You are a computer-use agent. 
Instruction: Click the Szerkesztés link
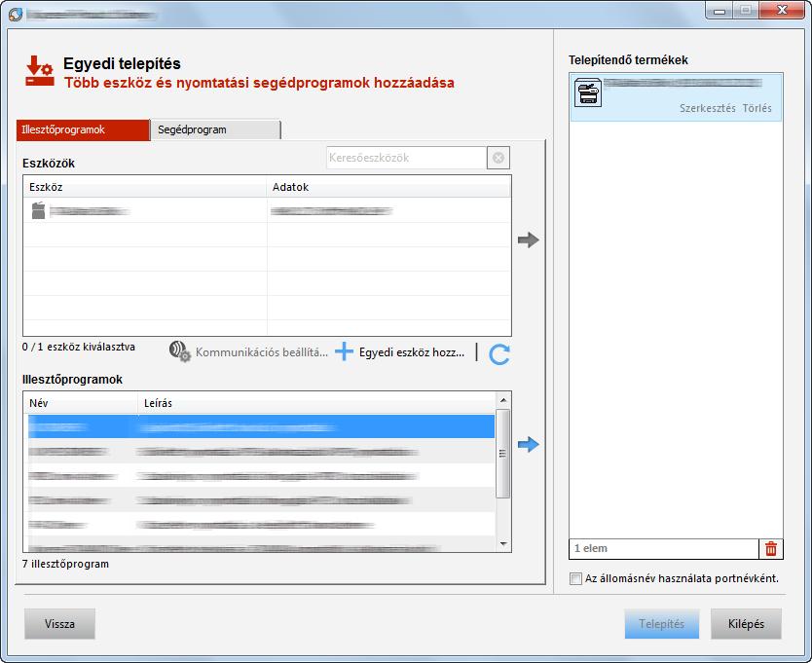pyautogui.click(x=708, y=108)
